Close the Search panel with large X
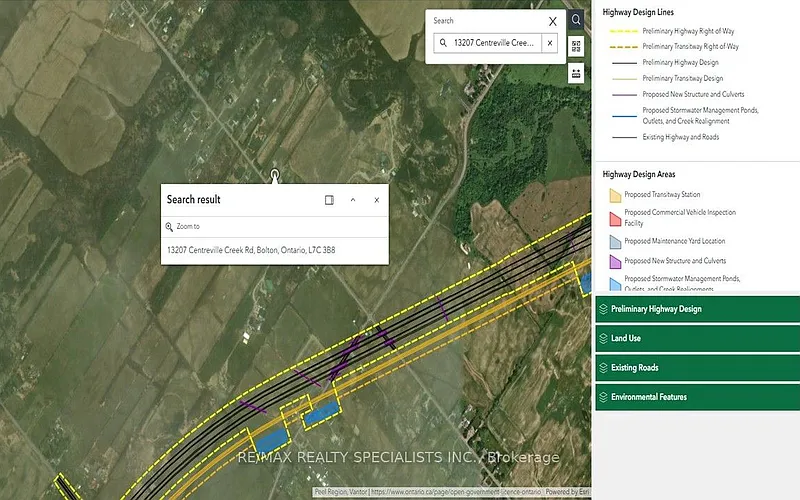Viewport: 800px width, 500px height. click(553, 20)
